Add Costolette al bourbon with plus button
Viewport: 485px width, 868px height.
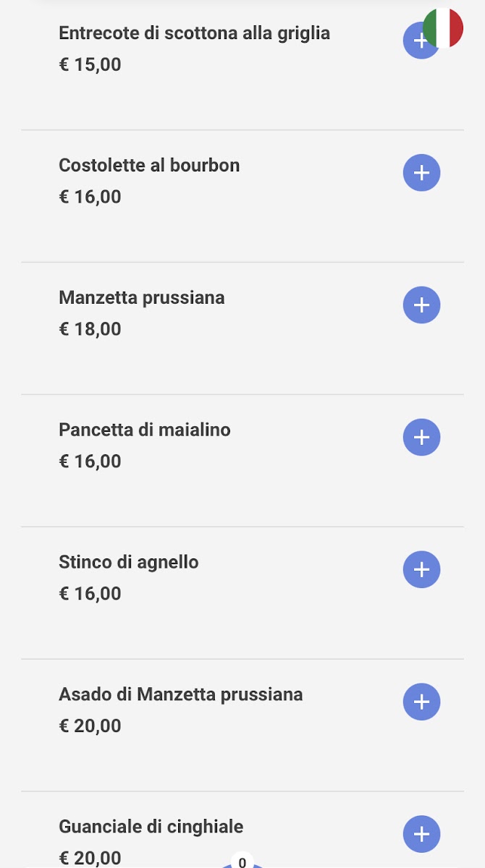421,173
